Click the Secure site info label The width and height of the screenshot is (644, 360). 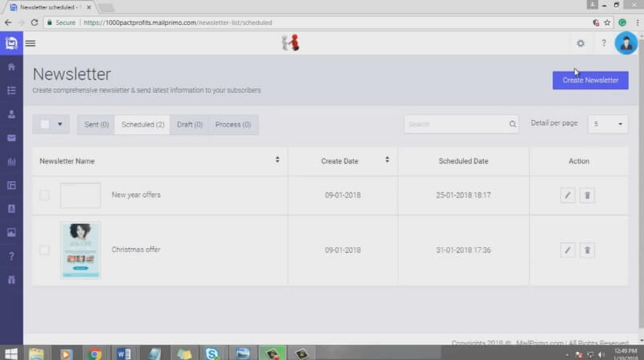pos(62,23)
